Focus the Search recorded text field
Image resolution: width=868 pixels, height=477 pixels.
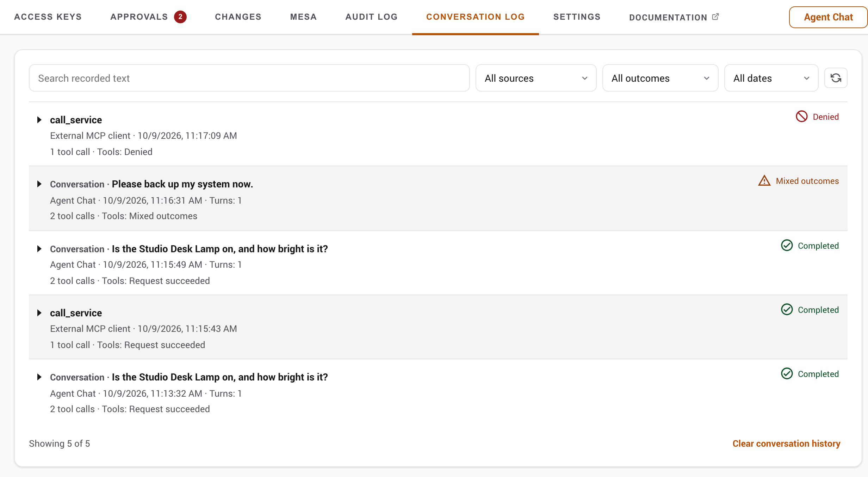249,78
